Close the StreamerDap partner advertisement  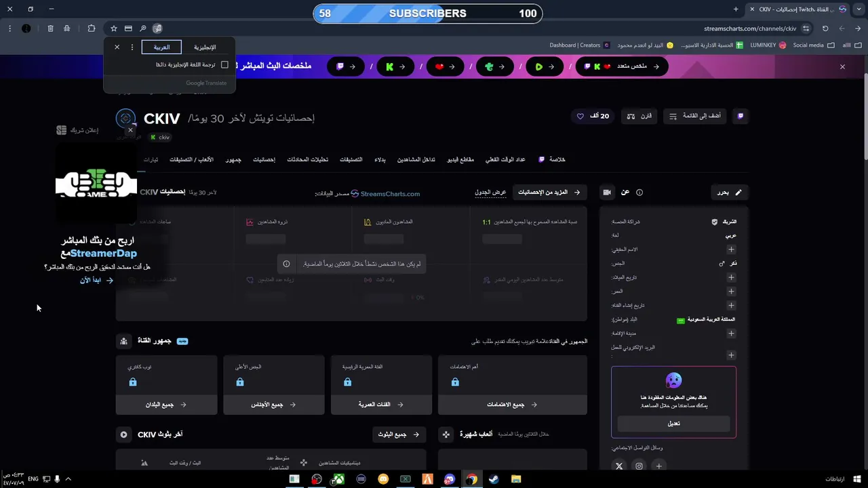(130, 130)
